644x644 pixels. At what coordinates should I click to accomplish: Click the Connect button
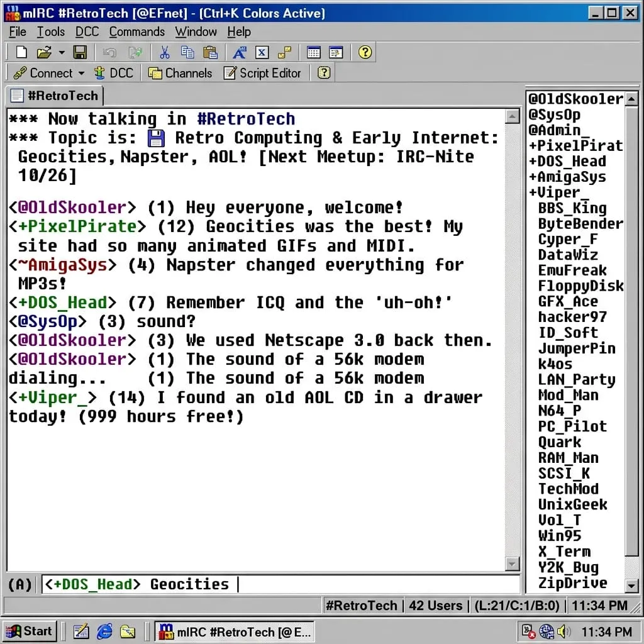(x=43, y=73)
